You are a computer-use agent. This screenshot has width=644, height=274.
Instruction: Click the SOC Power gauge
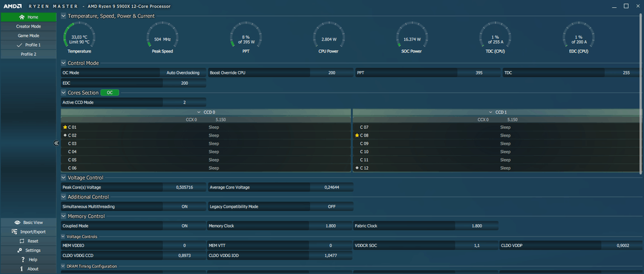point(411,38)
